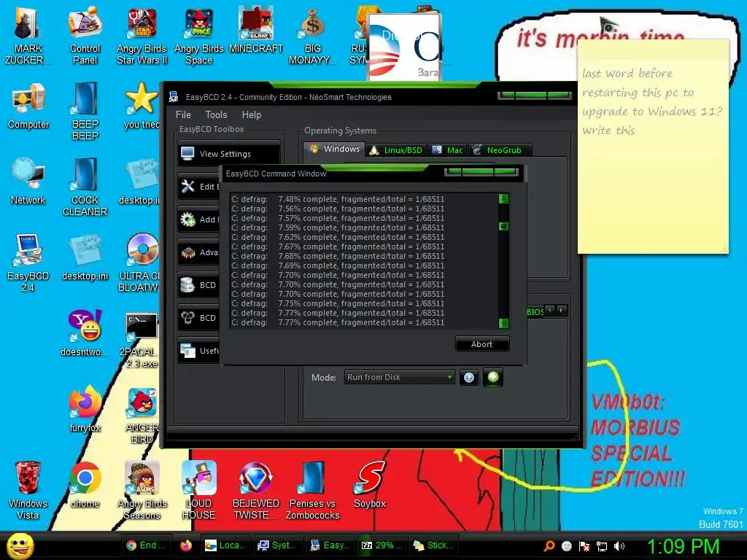Open the Tools menu in EasyBCD
The height and width of the screenshot is (560, 747).
(216, 114)
